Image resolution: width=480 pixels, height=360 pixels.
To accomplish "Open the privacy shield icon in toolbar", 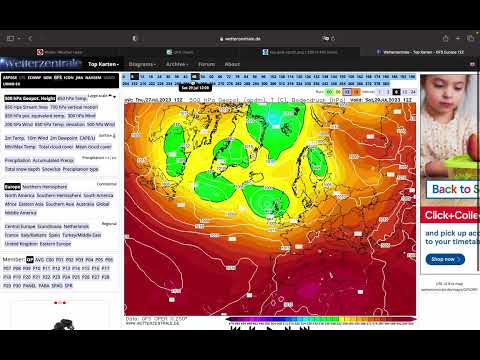I will pyautogui.click(x=135, y=38).
